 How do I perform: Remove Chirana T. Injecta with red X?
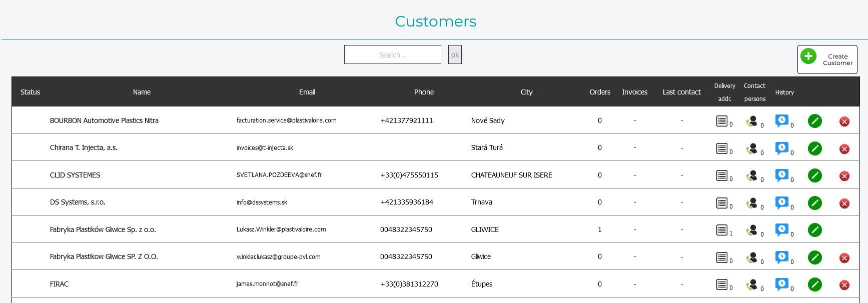(844, 149)
